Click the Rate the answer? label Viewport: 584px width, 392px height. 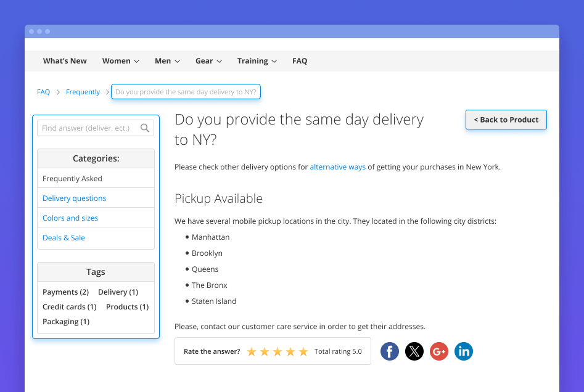212,351
